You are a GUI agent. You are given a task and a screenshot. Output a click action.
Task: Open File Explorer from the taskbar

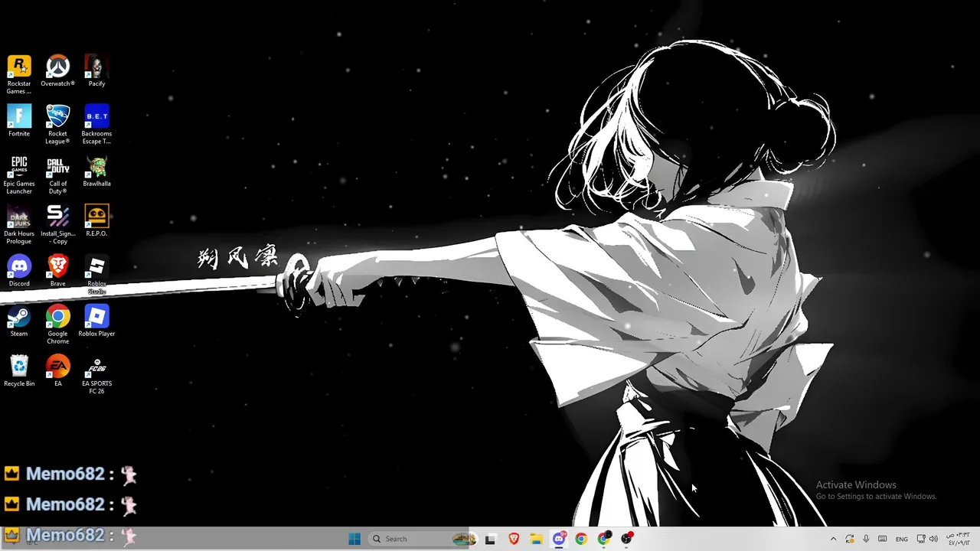[x=536, y=539]
